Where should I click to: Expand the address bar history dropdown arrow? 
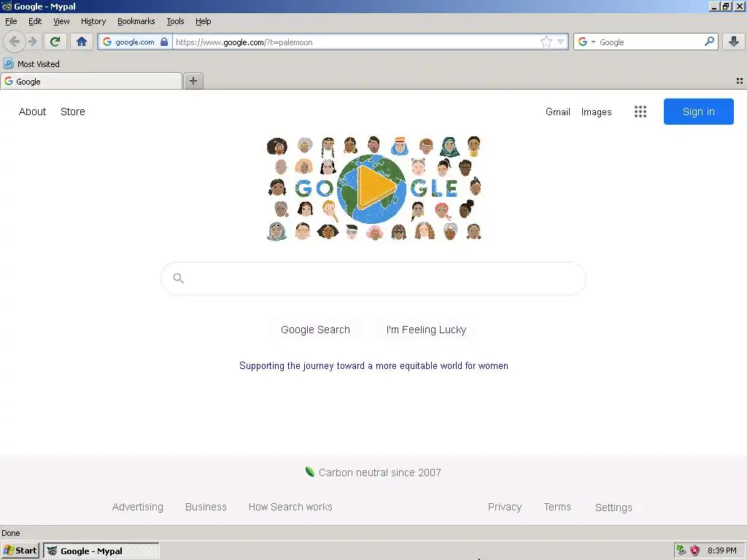pyautogui.click(x=561, y=42)
